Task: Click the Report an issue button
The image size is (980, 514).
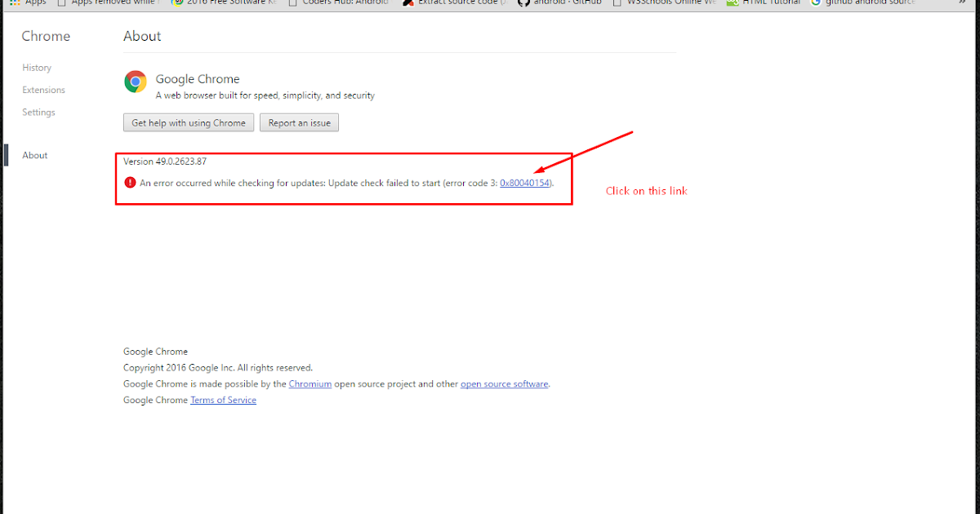Action: (x=300, y=122)
